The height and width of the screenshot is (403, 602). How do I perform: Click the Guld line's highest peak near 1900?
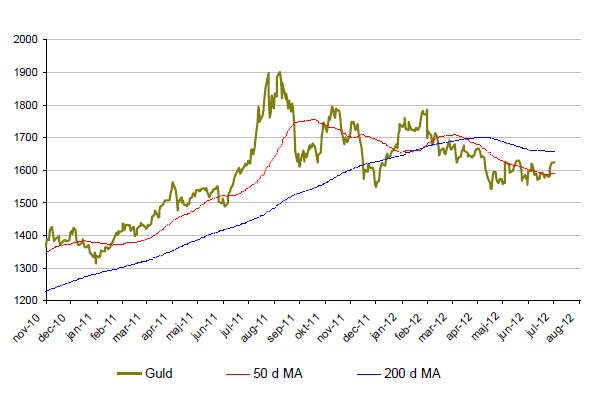coord(278,72)
